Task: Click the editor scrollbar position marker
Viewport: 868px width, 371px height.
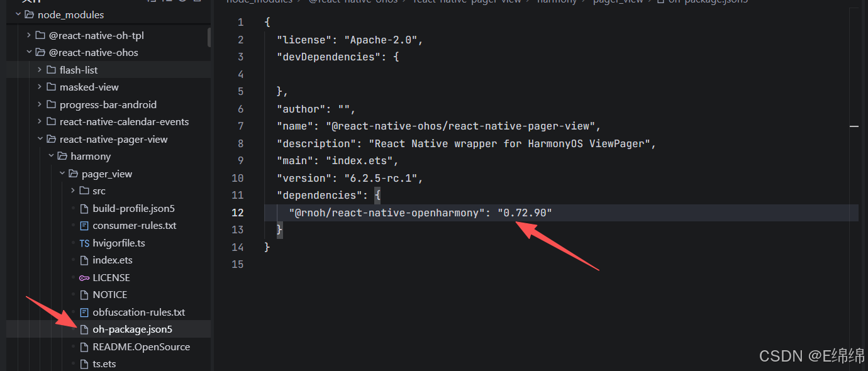Action: [x=854, y=126]
